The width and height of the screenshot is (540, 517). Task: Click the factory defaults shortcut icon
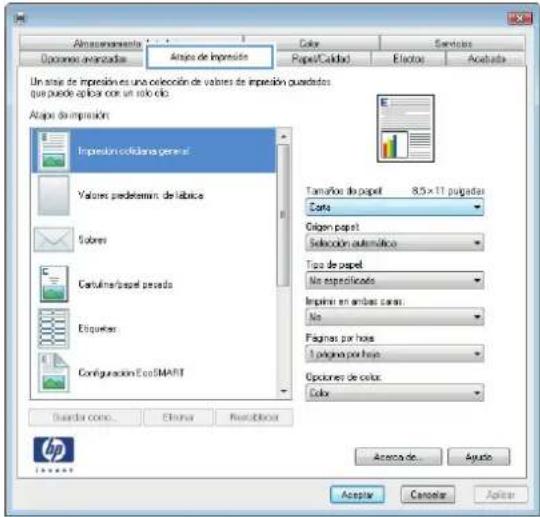53,195
